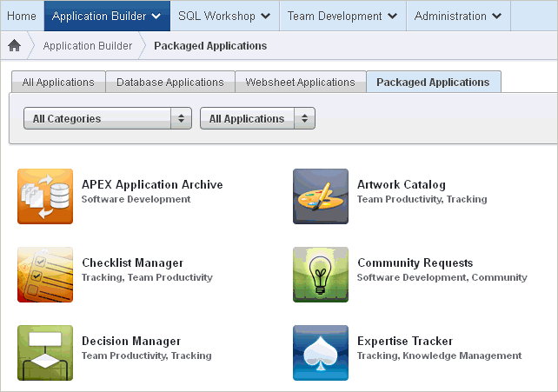Open the All Applications filter dropdown
This screenshot has height=392, width=558.
[257, 118]
